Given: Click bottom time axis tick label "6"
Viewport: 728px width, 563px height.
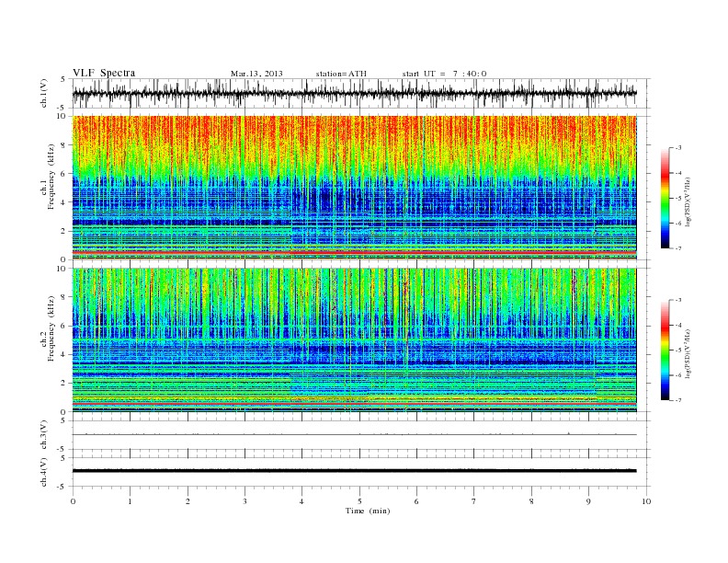Looking at the screenshot, I should click(416, 501).
